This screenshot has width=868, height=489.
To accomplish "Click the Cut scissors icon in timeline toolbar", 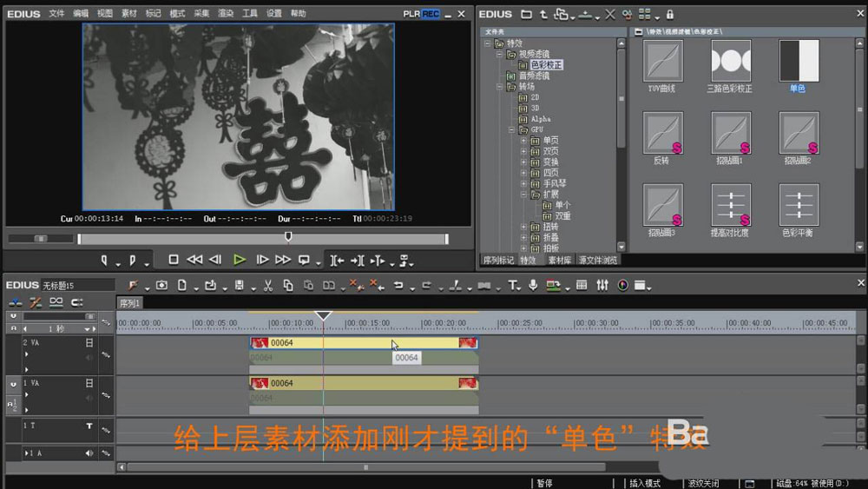I will [x=268, y=285].
